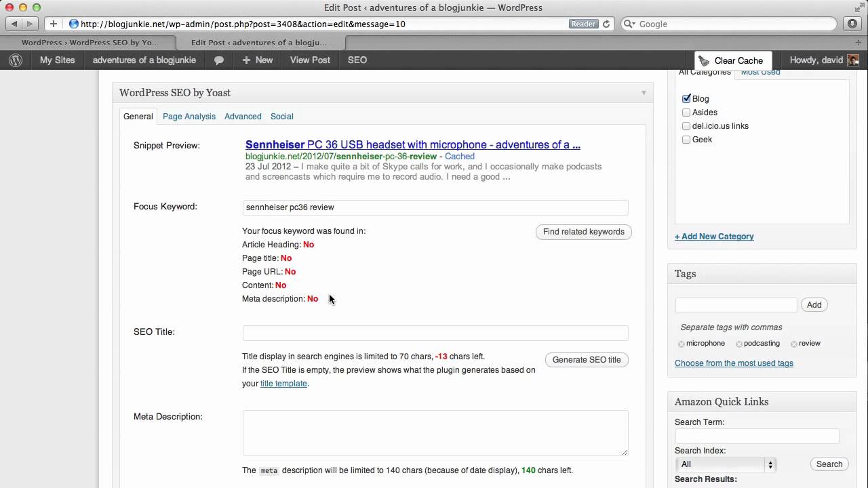Switch to the Page Analysis tab
Screen dimensions: 868x488
pyautogui.click(x=189, y=116)
